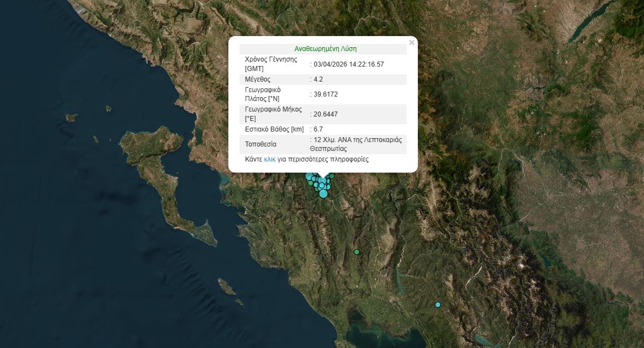The width and height of the screenshot is (644, 348).
Task: Click the green marker on the cluster's left edge
Action: [310, 183]
